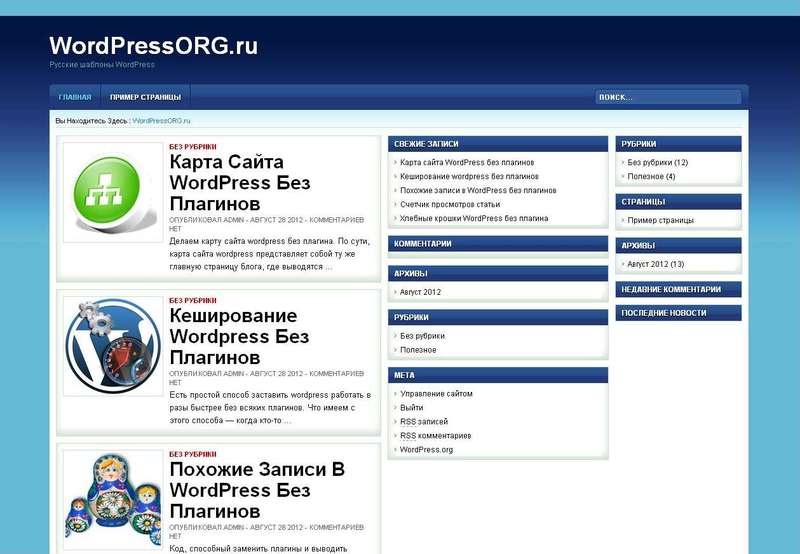Open recent post Карта сайта WordPress без плагинов

coord(467,162)
